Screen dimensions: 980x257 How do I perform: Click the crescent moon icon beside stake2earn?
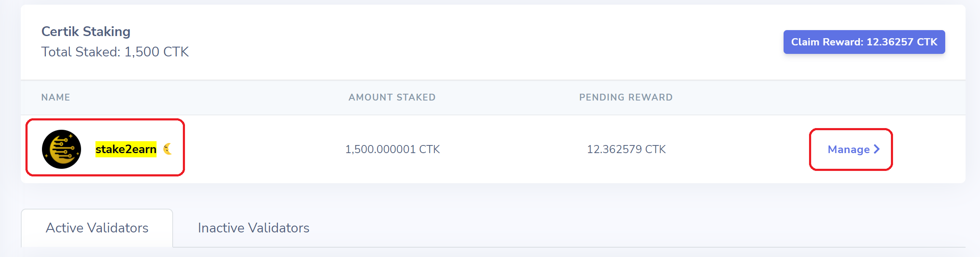tap(168, 149)
